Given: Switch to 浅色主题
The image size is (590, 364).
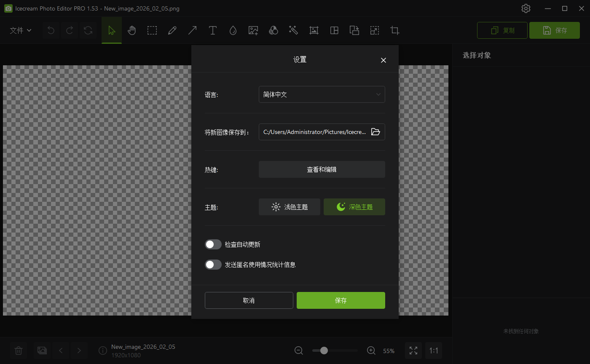Looking at the screenshot, I should pyautogui.click(x=289, y=207).
